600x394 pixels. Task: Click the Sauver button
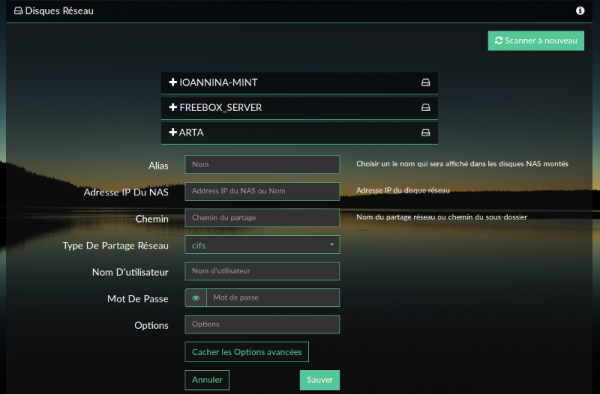[320, 380]
